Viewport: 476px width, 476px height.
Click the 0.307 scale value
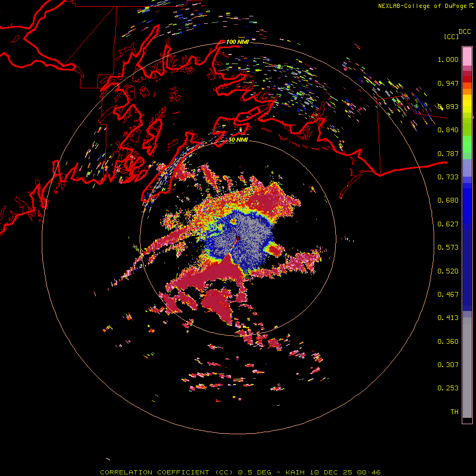pyautogui.click(x=448, y=365)
